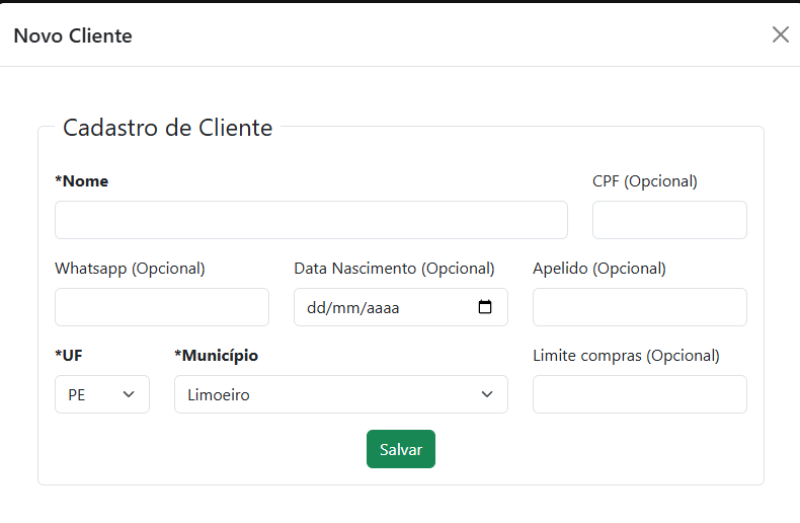
Task: Click the Apelido input field
Action: pos(639,307)
